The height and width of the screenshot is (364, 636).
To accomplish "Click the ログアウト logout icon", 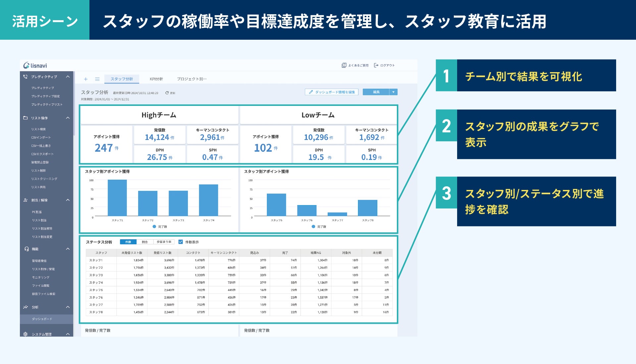I will (x=376, y=65).
